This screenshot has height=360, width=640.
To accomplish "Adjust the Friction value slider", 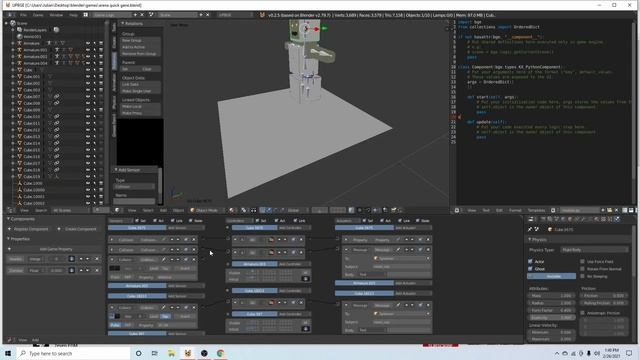I will pos(603,295).
